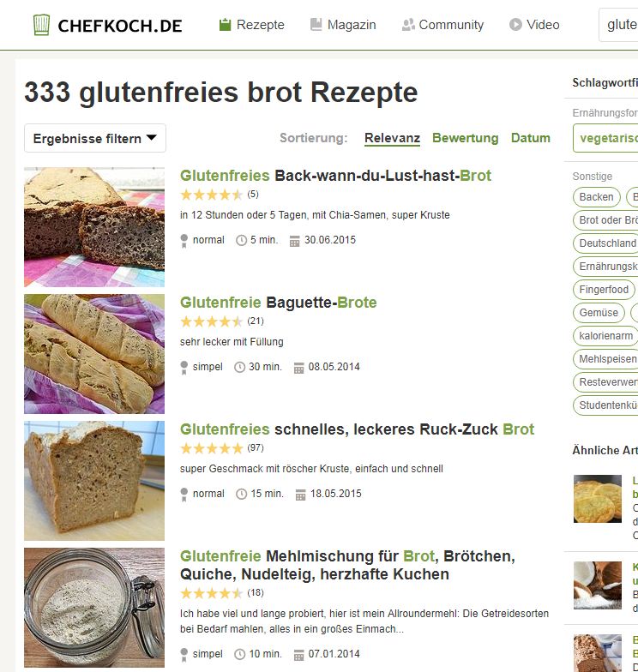Sort results by Bewertung
The image size is (638, 672).
pos(465,138)
